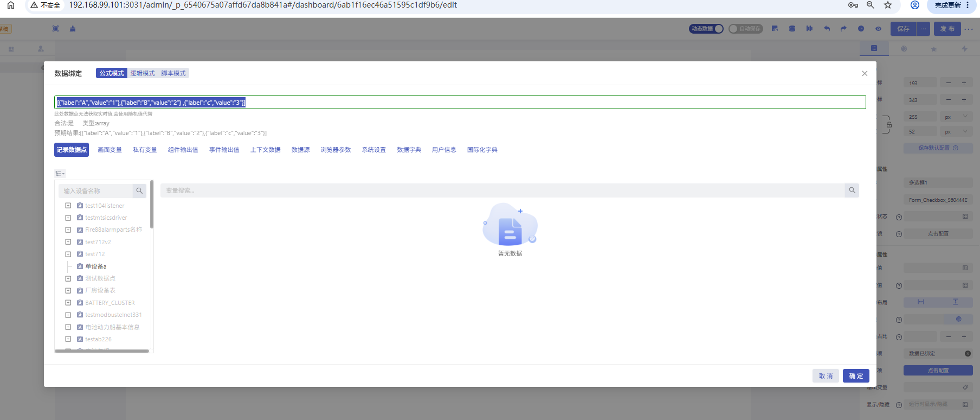Open the browser profile icon

click(x=914, y=5)
